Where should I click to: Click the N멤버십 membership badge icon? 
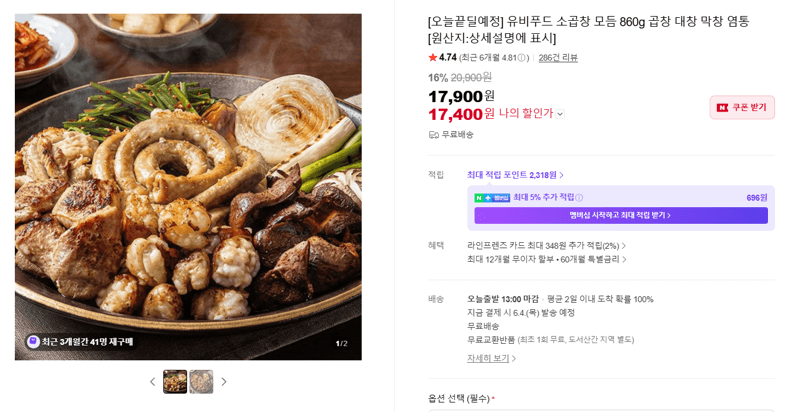tap(492, 198)
